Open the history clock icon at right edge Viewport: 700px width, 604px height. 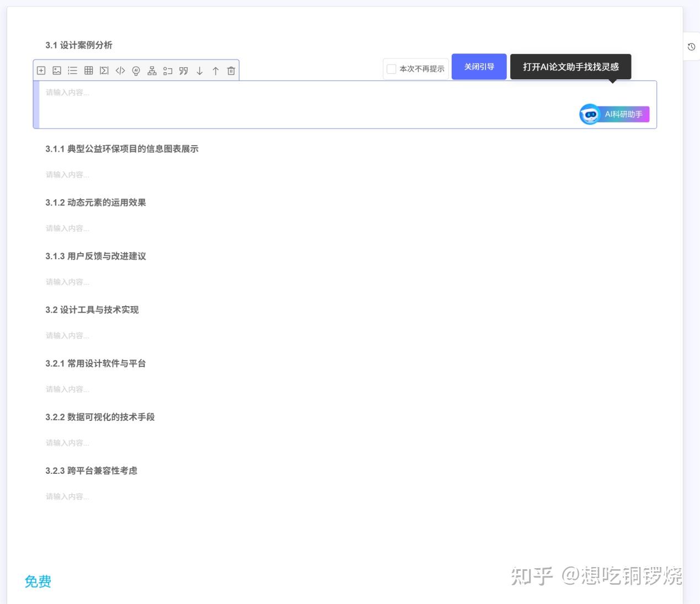pyautogui.click(x=691, y=47)
